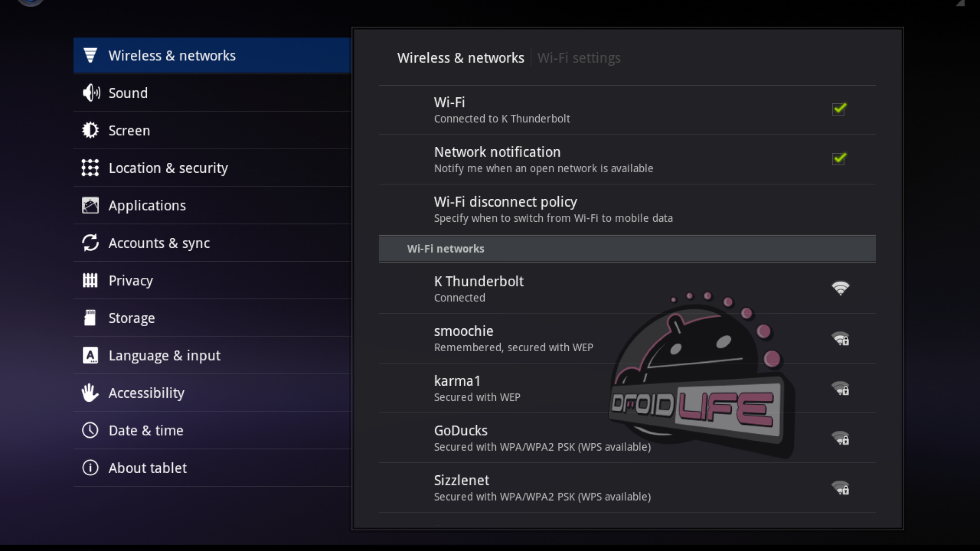Uncheck the Wi-Fi checkbox
This screenshot has height=551, width=980.
[x=839, y=109]
